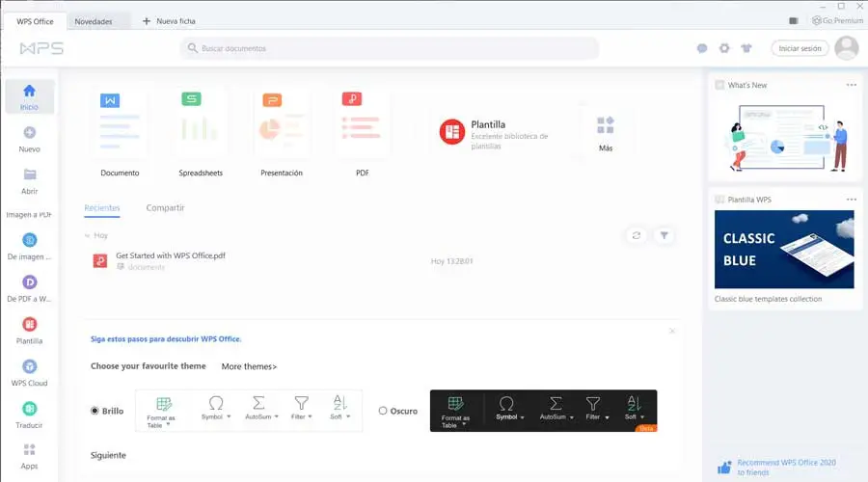The width and height of the screenshot is (868, 482).
Task: Open the Get Started PDF file icon
Action: (x=99, y=260)
